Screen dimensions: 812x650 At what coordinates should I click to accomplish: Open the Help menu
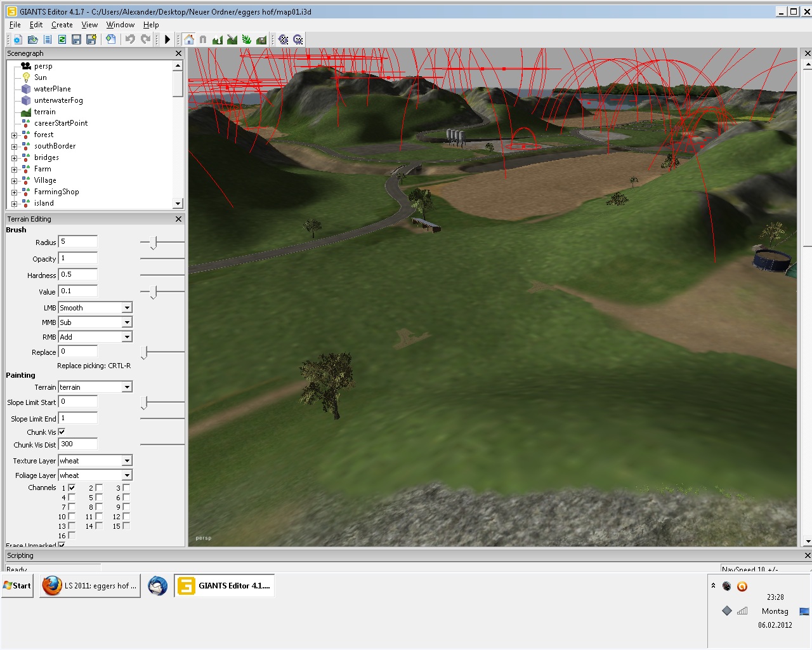click(151, 25)
